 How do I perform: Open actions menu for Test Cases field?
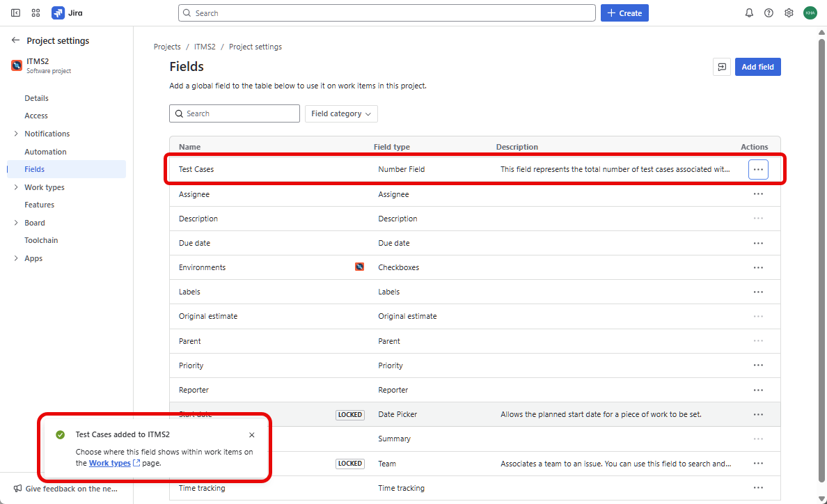point(758,169)
